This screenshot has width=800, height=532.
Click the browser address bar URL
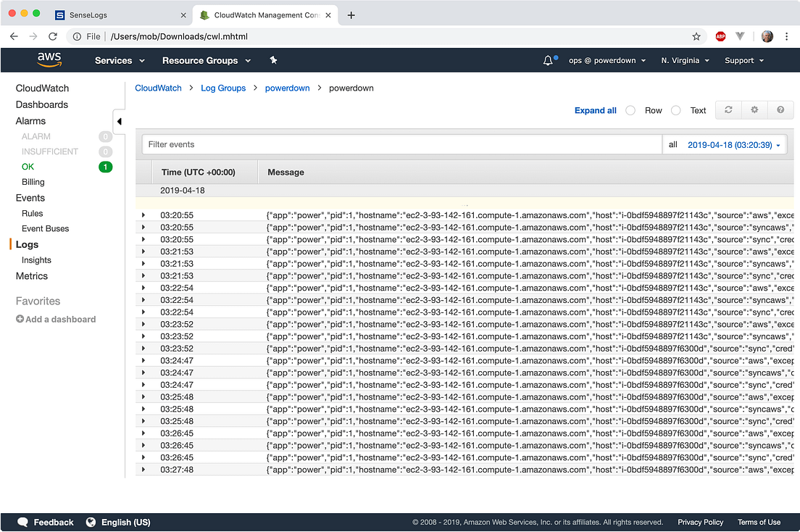[x=179, y=36]
